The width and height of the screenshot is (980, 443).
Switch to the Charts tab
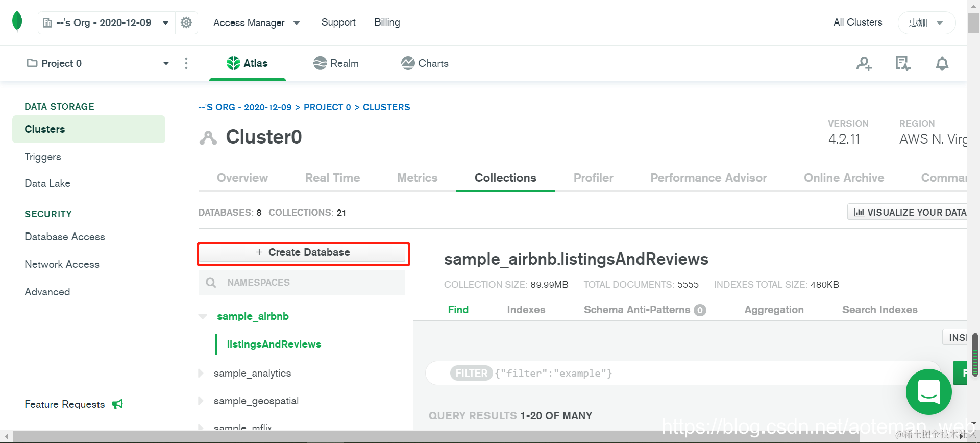pos(425,63)
